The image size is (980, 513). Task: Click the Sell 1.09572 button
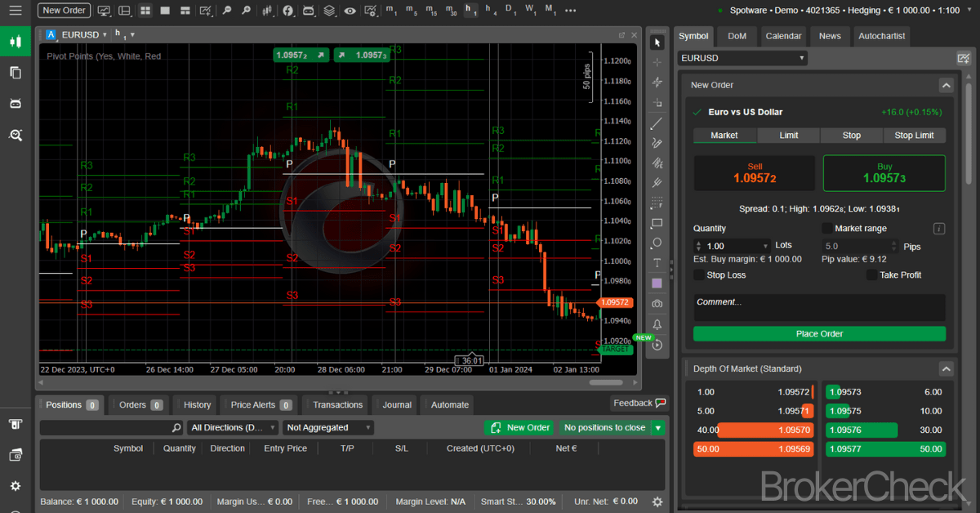[755, 173]
